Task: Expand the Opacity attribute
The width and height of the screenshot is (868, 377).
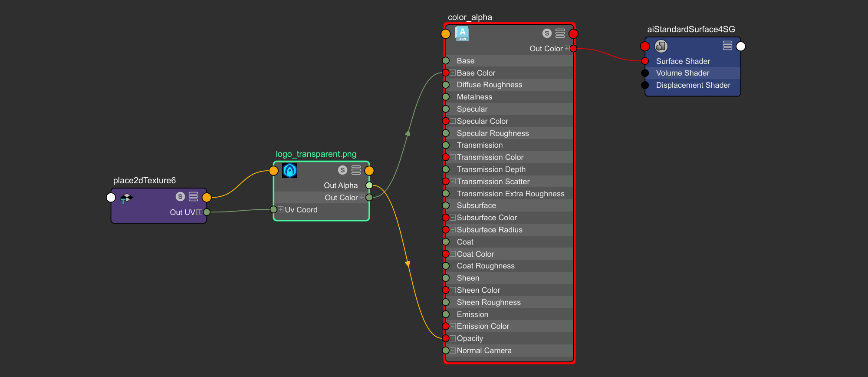Action: pyautogui.click(x=453, y=338)
